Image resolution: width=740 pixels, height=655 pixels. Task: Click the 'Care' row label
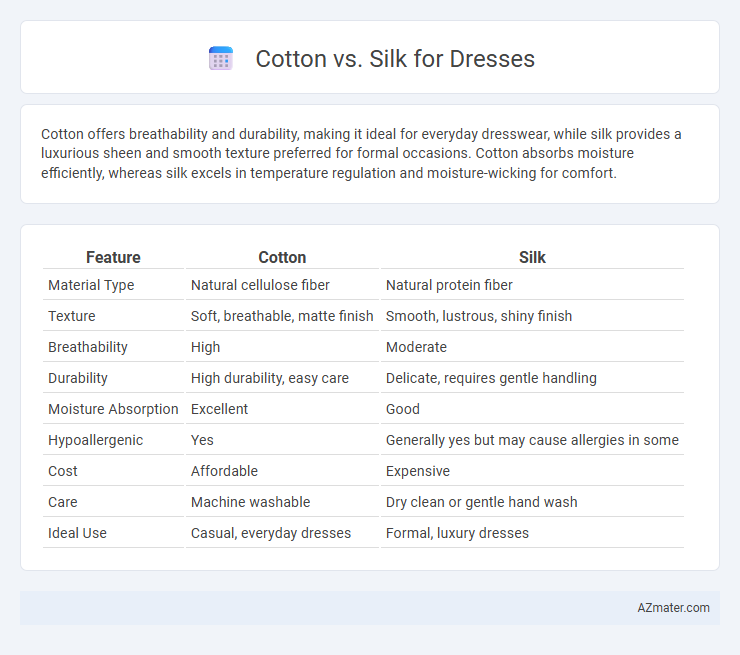click(63, 502)
